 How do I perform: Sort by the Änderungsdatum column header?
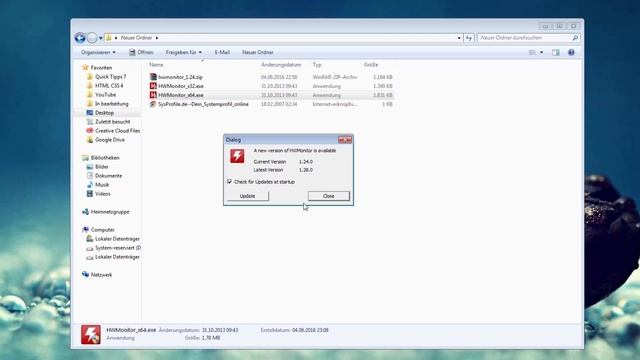point(281,64)
